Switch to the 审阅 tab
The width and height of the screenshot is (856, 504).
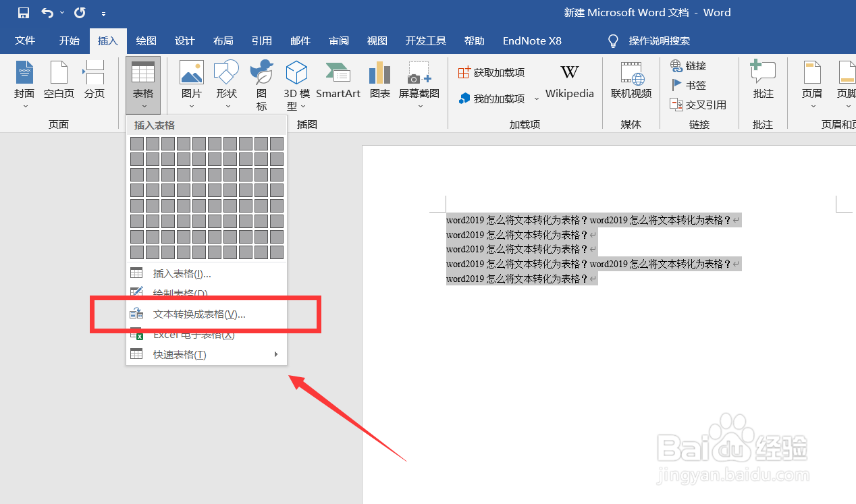(338, 40)
